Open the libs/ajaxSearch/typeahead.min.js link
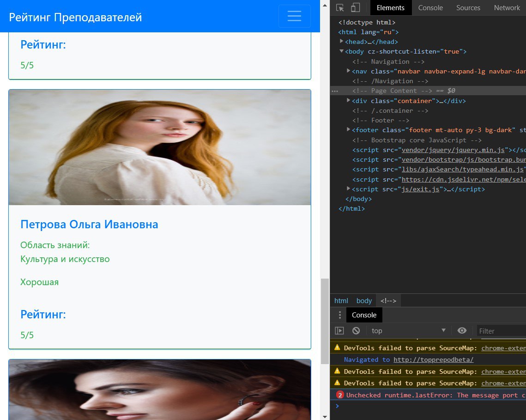This screenshot has height=420, width=526. (x=462, y=169)
